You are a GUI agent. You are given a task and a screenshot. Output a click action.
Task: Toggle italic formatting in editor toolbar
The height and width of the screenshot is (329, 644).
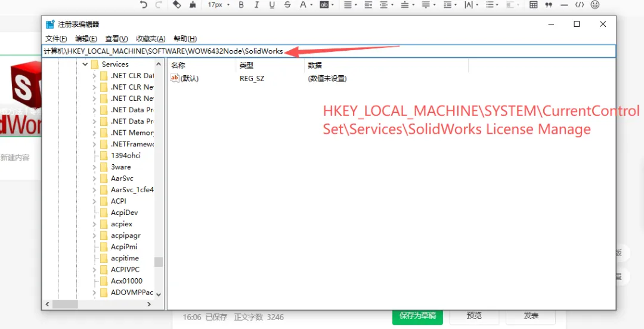[x=256, y=5]
